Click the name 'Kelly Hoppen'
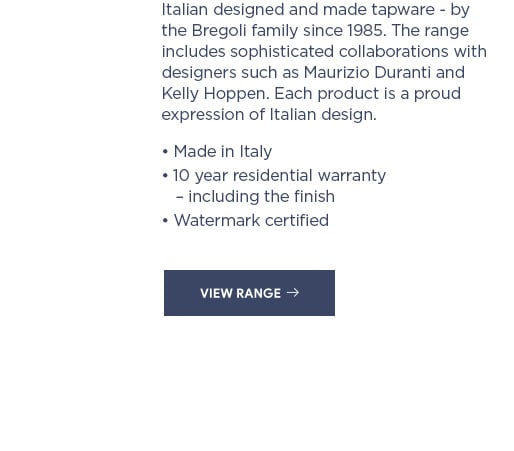The image size is (514, 451). click(215, 94)
